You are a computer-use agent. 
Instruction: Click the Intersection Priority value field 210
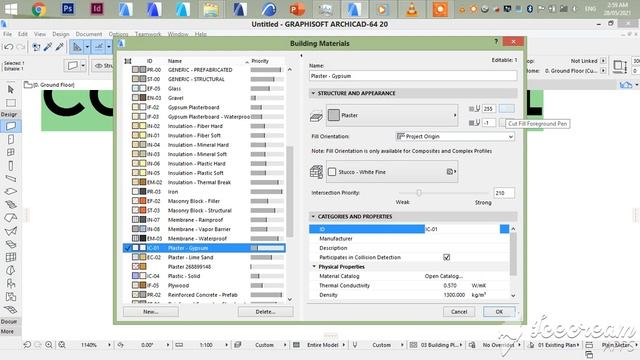(504, 193)
